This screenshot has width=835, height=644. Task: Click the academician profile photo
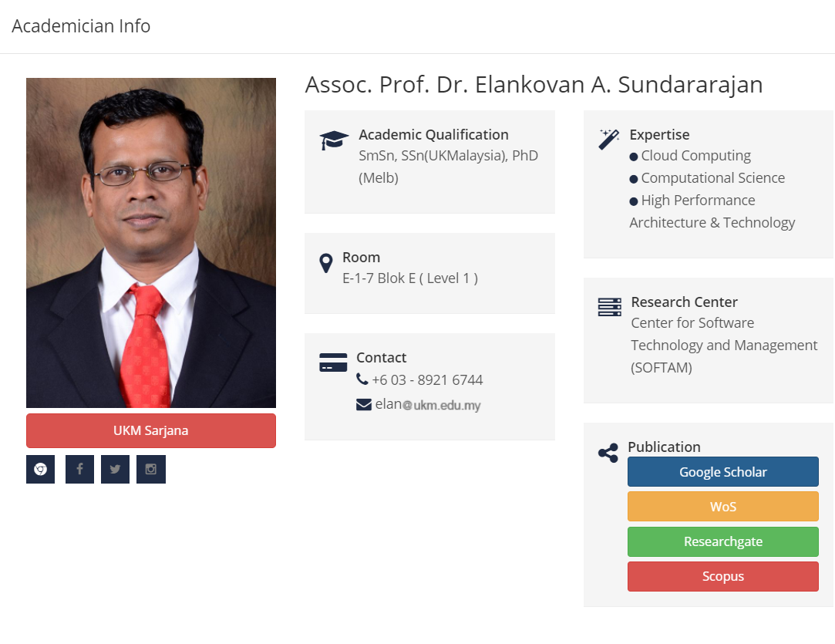pyautogui.click(x=151, y=243)
